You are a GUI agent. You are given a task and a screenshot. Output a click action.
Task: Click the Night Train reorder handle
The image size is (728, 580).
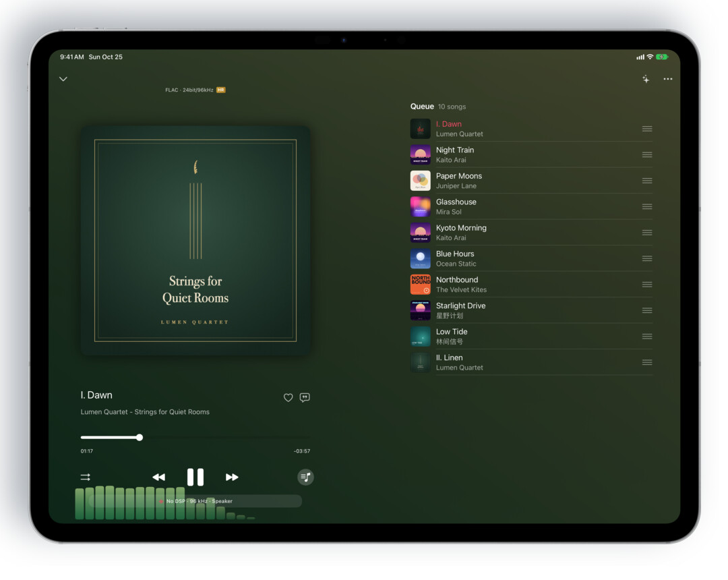(x=647, y=154)
